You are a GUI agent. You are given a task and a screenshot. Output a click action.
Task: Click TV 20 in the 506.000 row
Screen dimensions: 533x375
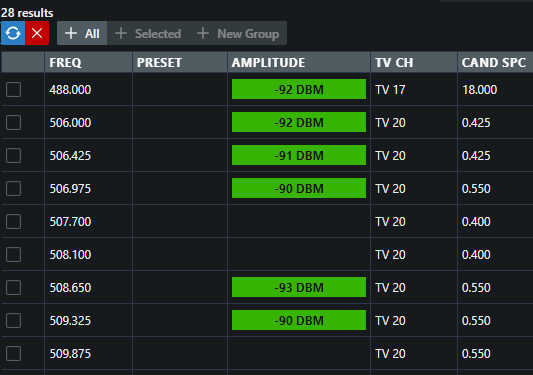(390, 123)
